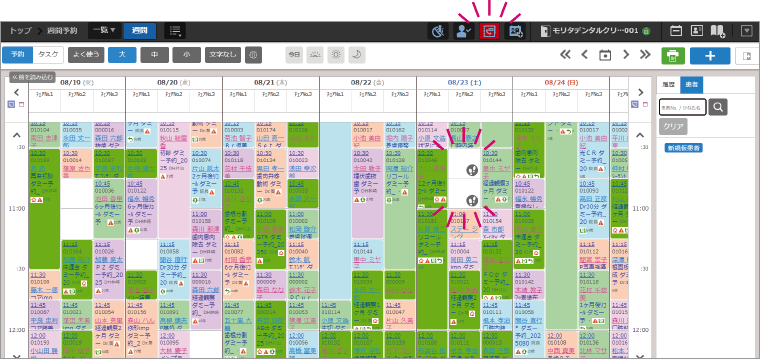Set display size to 大
Image resolution: width=760 pixels, height=360 pixels.
click(122, 55)
